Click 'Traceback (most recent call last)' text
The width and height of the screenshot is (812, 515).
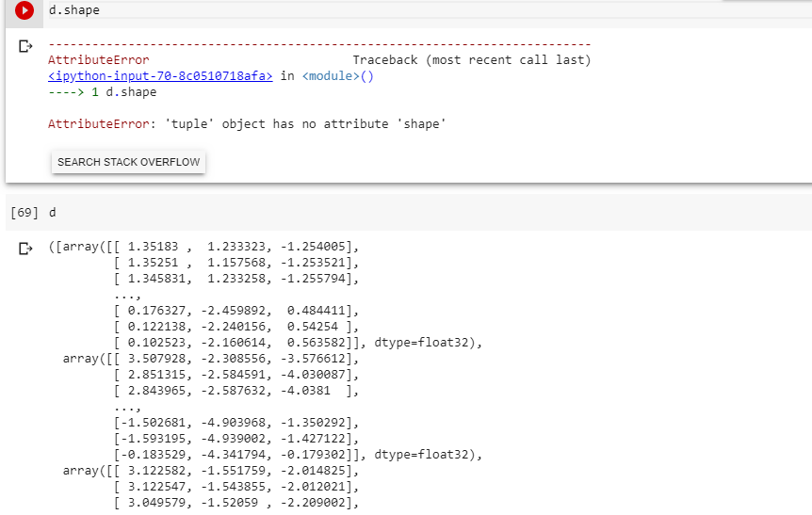pos(472,60)
